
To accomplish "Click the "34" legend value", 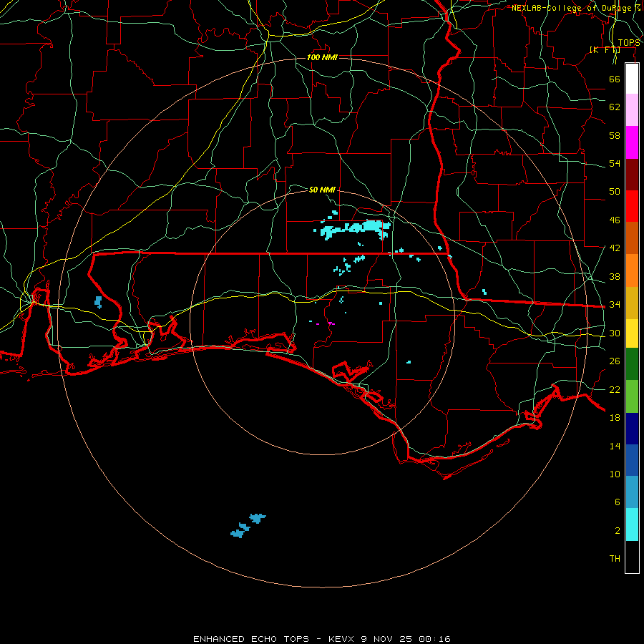I will [615, 305].
